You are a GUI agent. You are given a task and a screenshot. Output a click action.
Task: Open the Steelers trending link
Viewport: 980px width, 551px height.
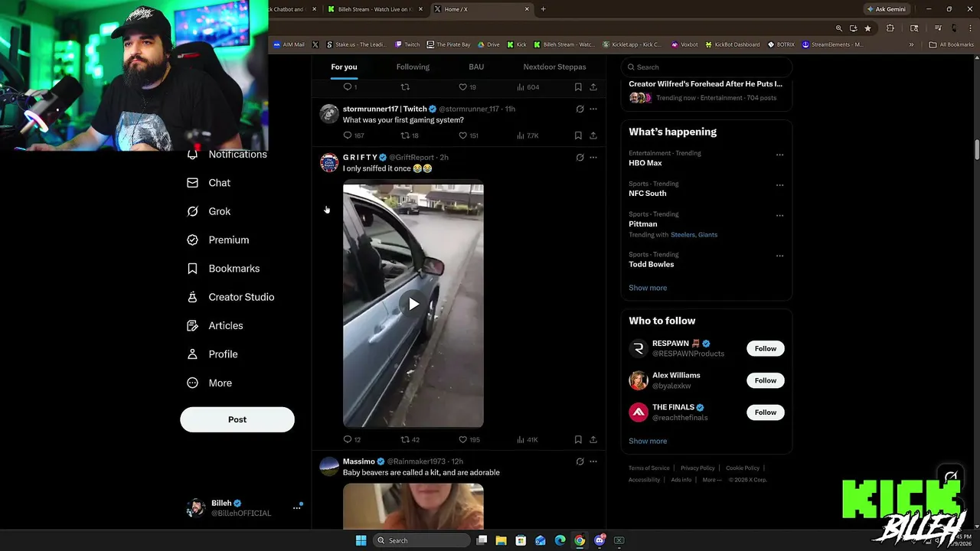pos(682,235)
